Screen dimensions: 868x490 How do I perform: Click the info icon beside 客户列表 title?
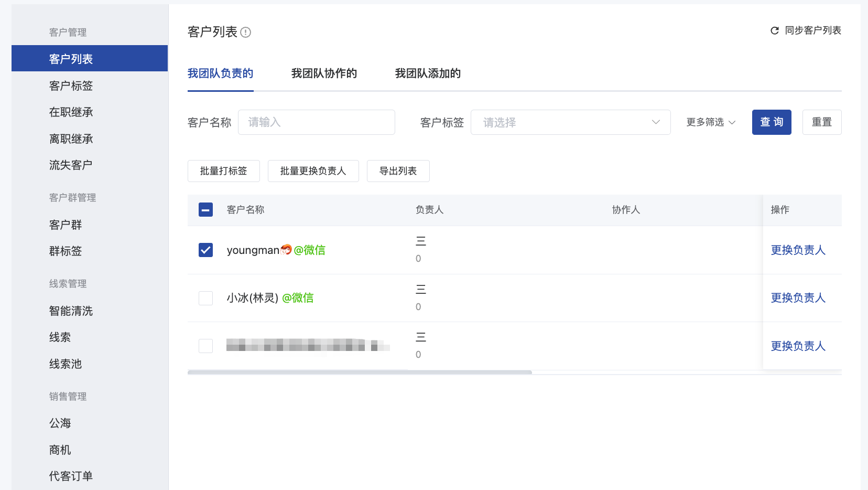click(245, 33)
